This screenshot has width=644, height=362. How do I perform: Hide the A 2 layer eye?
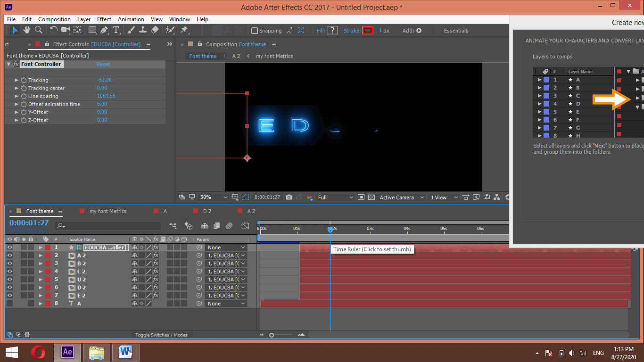click(9, 255)
